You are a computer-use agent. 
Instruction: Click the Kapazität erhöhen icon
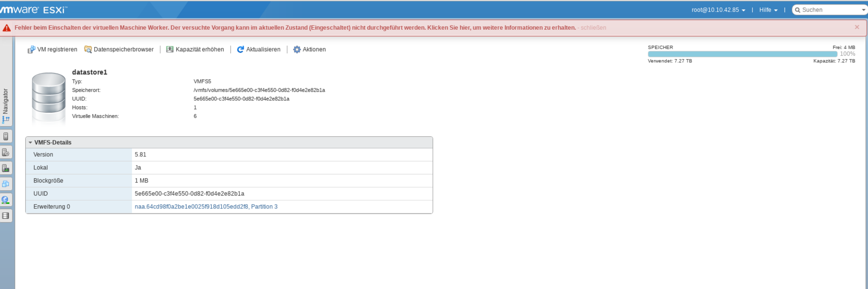(170, 49)
